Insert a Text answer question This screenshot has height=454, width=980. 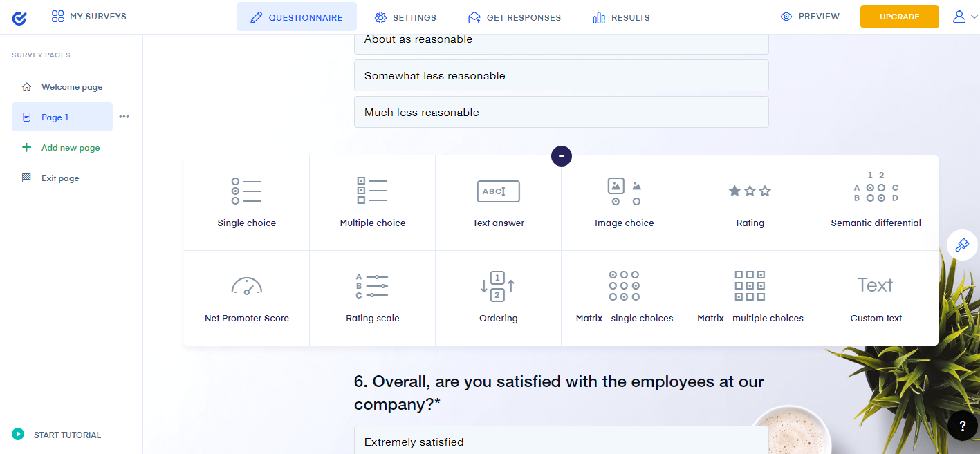[x=498, y=203]
